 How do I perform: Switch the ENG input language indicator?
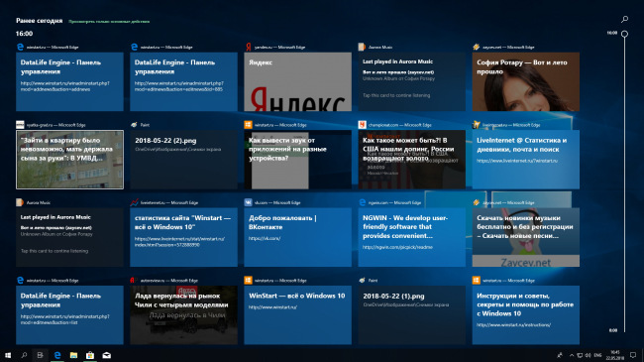(597, 355)
